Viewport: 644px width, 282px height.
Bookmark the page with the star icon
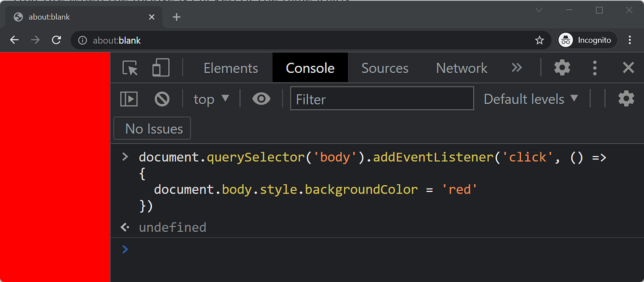539,40
